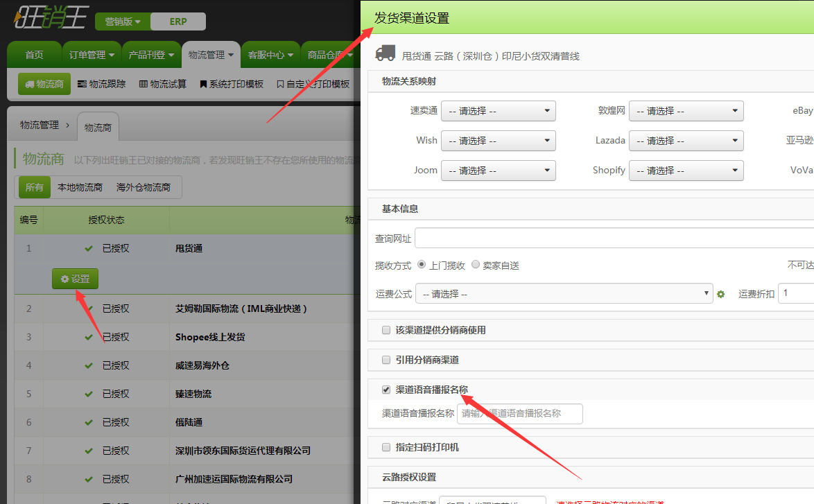Open the 运费公式 dropdown

coord(564,294)
